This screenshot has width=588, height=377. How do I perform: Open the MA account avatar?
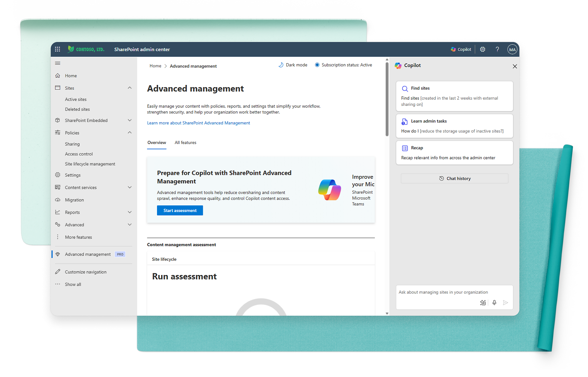[512, 49]
